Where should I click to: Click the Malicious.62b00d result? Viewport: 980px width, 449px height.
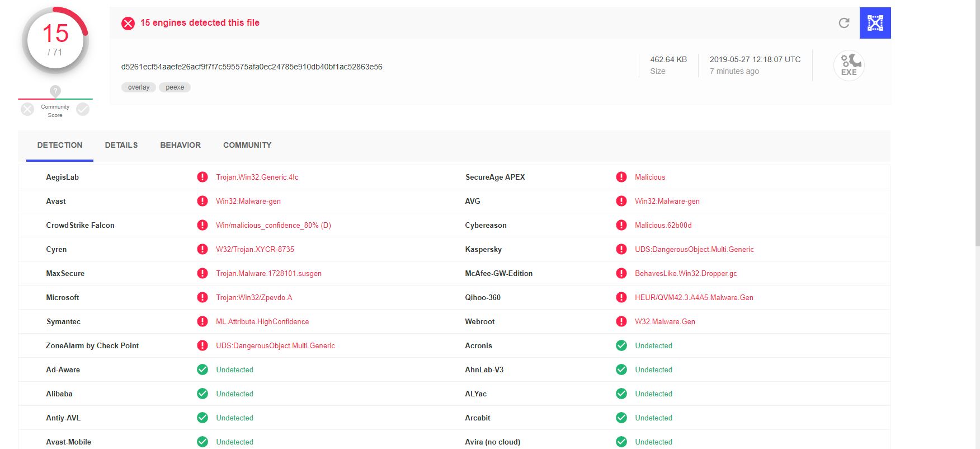(x=663, y=225)
